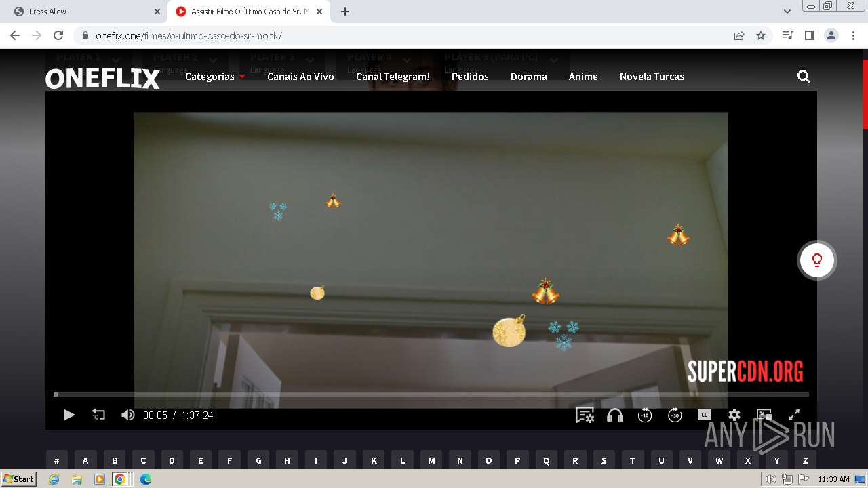Filter titles by letter G
The height and width of the screenshot is (488, 868).
click(x=258, y=460)
